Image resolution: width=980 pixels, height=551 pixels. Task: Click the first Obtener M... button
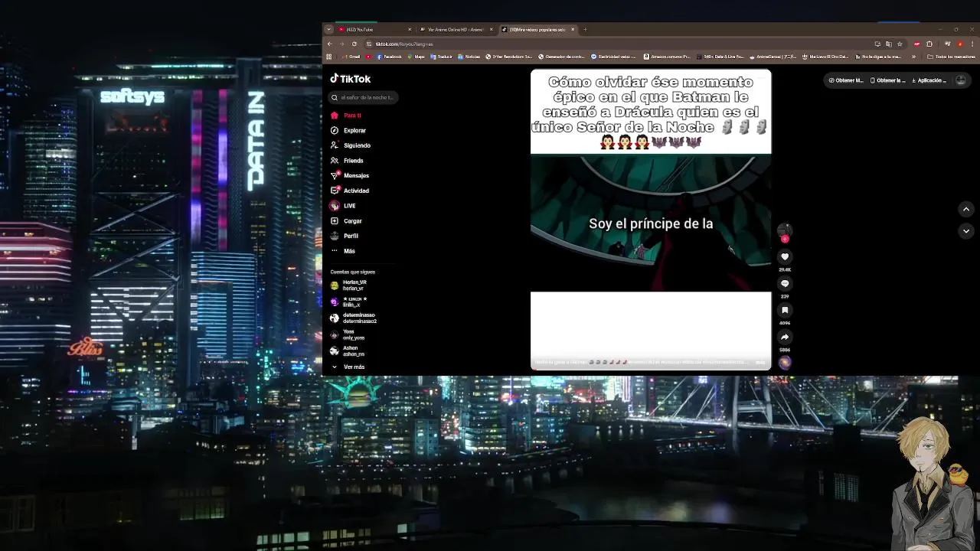point(846,80)
